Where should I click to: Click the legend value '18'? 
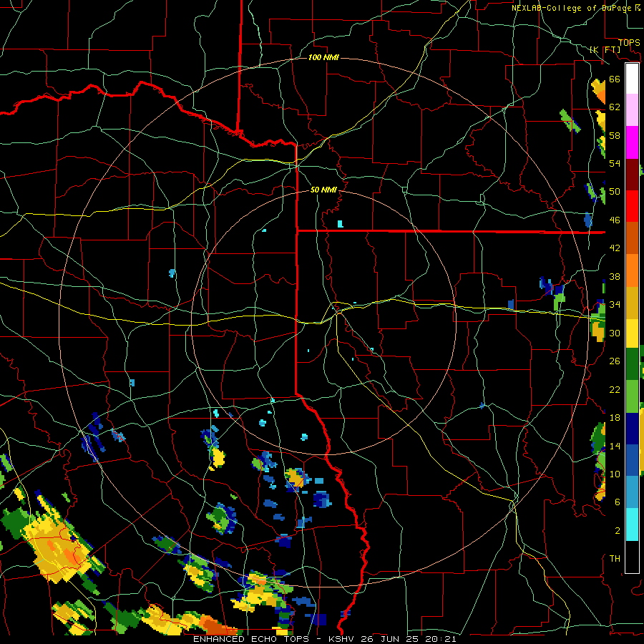615,418
